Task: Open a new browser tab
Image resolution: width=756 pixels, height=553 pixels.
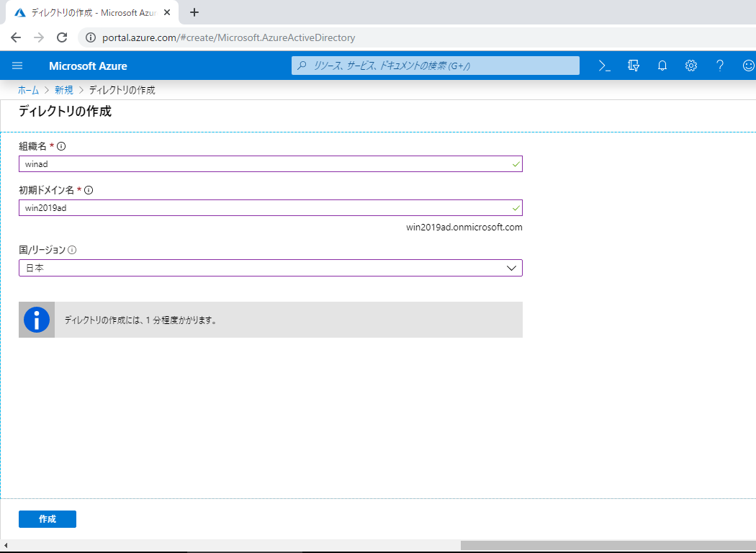Action: (x=194, y=12)
